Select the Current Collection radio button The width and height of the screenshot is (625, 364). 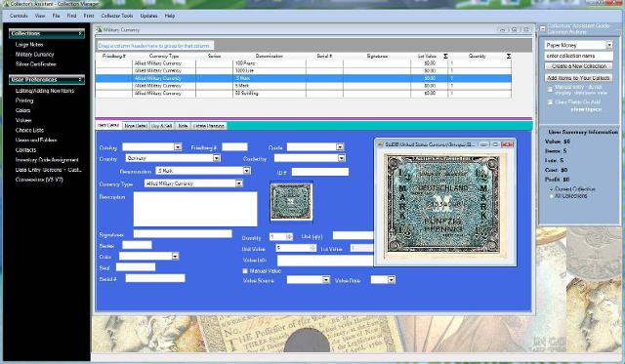click(x=552, y=189)
